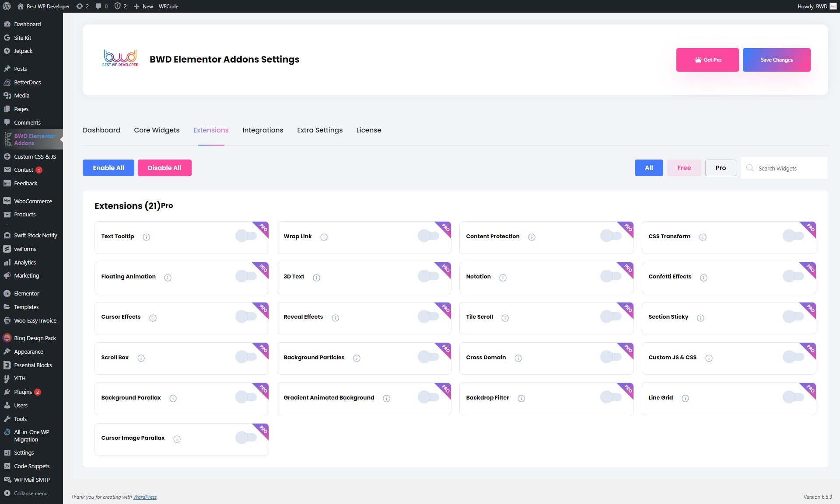Click the search magnifier icon
The width and height of the screenshot is (840, 504).
[750, 168]
